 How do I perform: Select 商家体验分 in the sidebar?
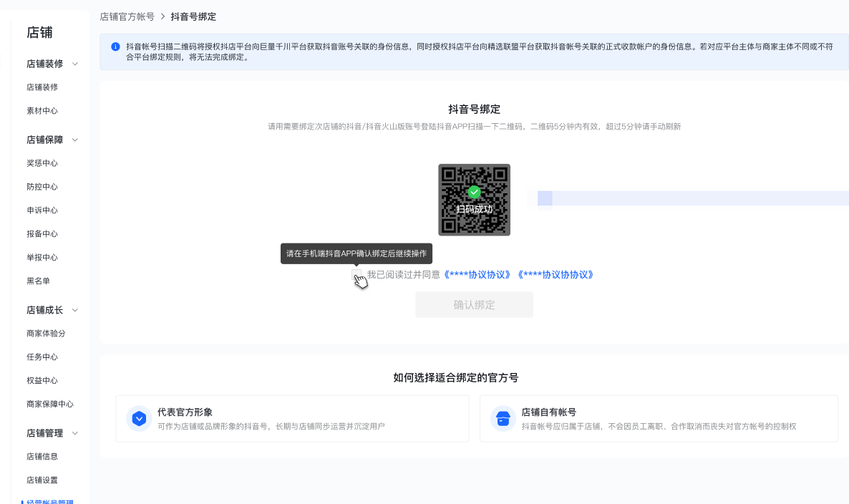tap(47, 334)
